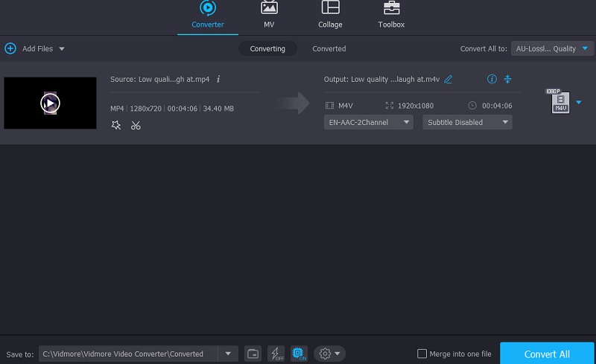Open the edit effects star-wand icon
This screenshot has width=596, height=364.
click(x=116, y=125)
